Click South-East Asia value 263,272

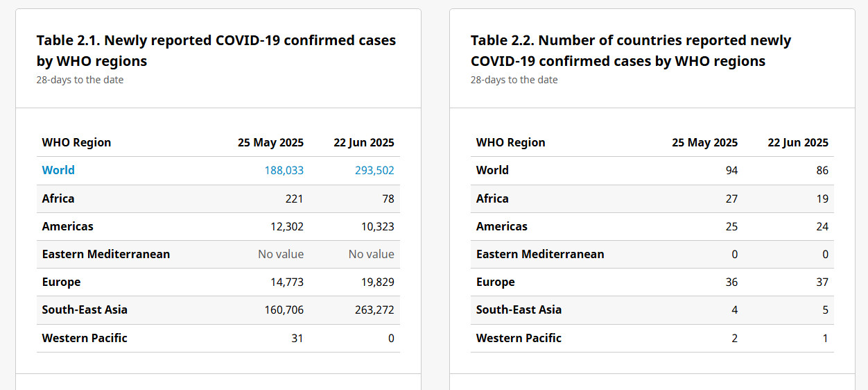[374, 310]
